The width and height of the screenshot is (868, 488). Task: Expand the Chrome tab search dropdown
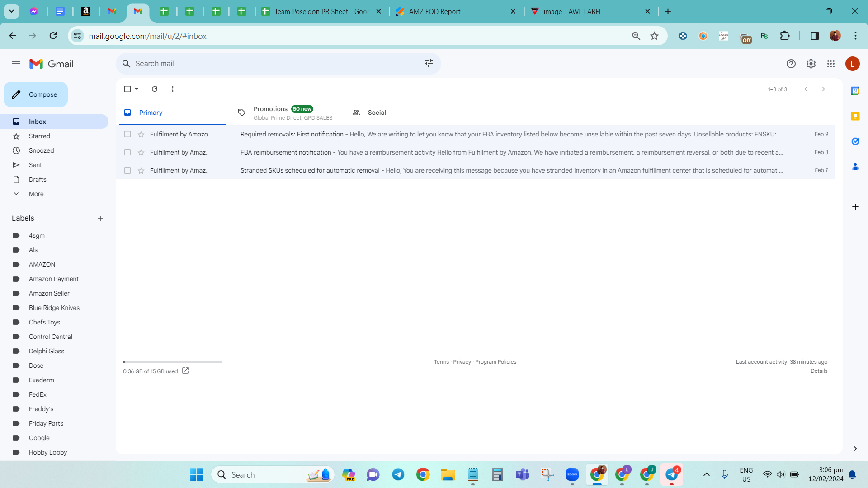pos(12,11)
